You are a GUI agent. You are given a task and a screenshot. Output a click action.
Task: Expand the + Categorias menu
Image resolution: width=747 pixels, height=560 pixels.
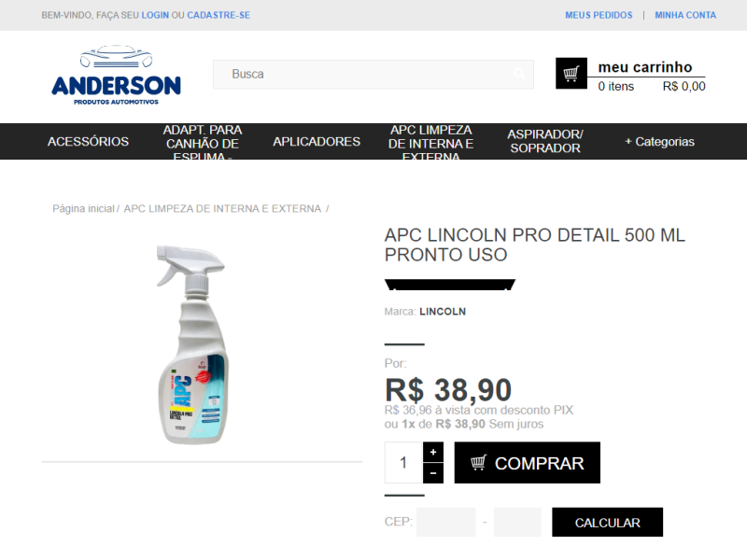[x=659, y=142]
